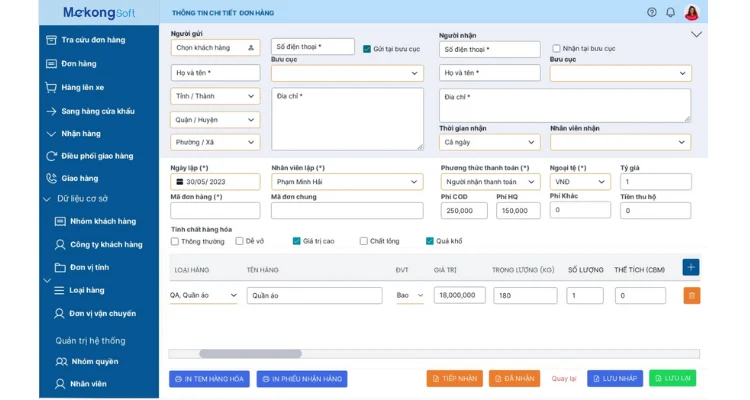
Task: Click the Mã đơn hàng input field
Action: (x=215, y=211)
